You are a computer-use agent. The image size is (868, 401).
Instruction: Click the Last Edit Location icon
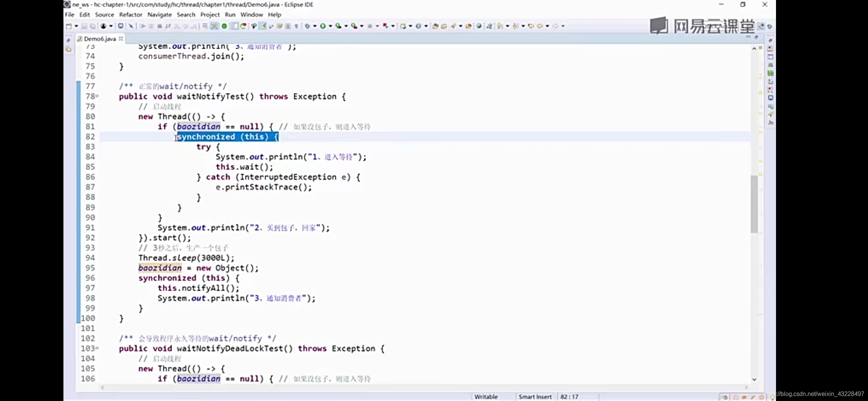click(x=531, y=26)
